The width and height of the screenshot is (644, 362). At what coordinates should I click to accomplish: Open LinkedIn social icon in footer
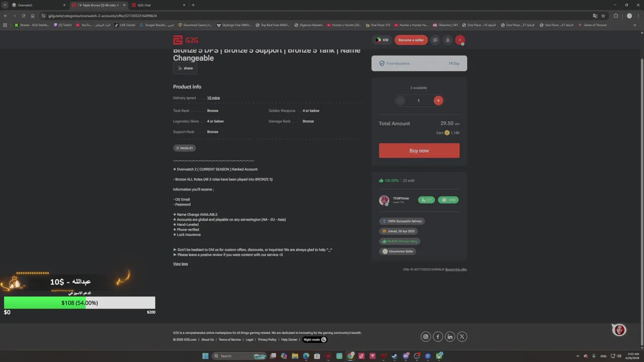point(450,337)
